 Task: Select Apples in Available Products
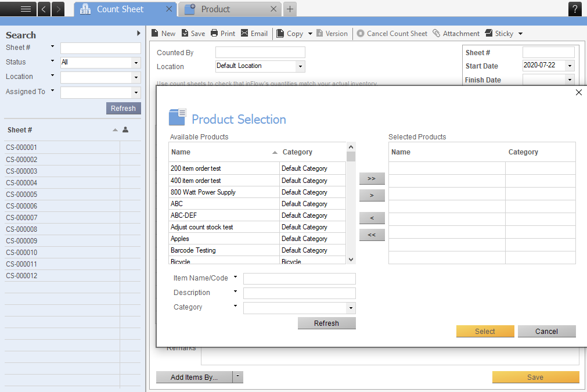pos(180,239)
